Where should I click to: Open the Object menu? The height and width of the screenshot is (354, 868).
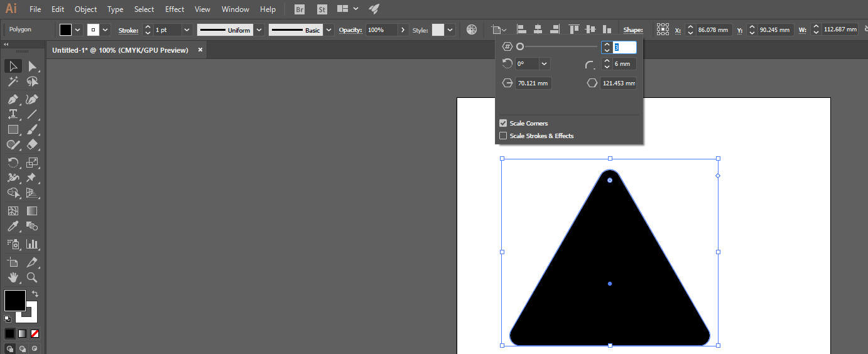coord(85,9)
